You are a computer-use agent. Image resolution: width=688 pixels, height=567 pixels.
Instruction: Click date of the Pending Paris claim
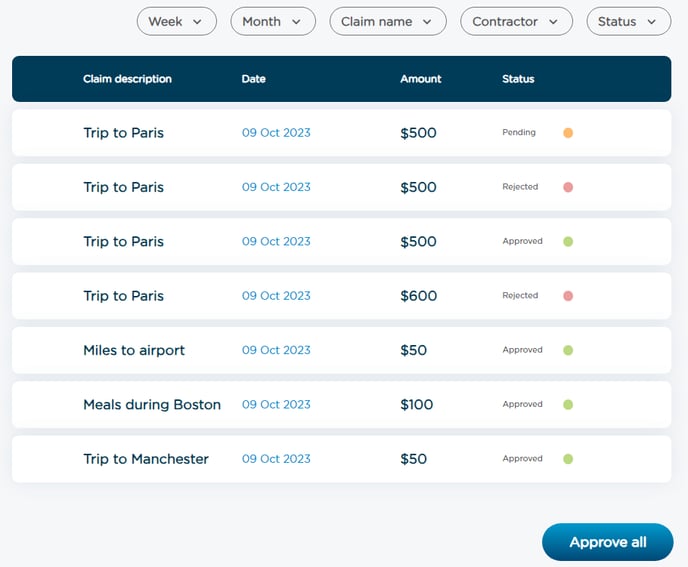276,133
